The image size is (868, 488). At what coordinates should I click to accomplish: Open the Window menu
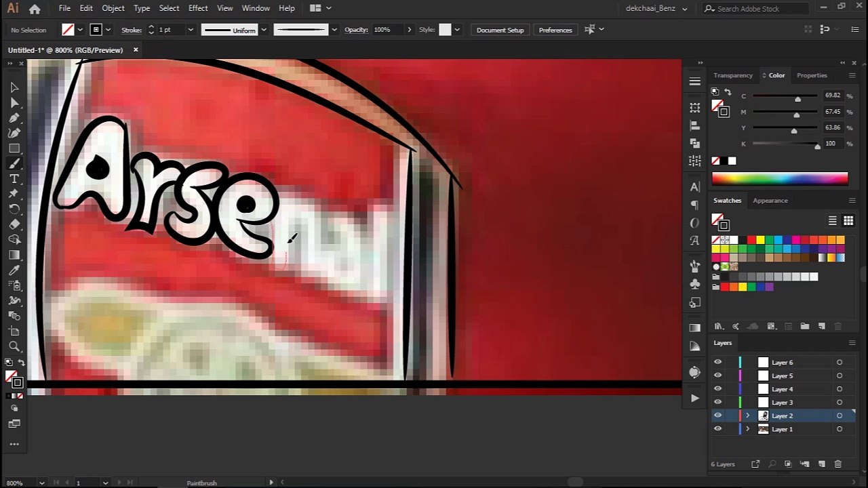click(x=256, y=8)
